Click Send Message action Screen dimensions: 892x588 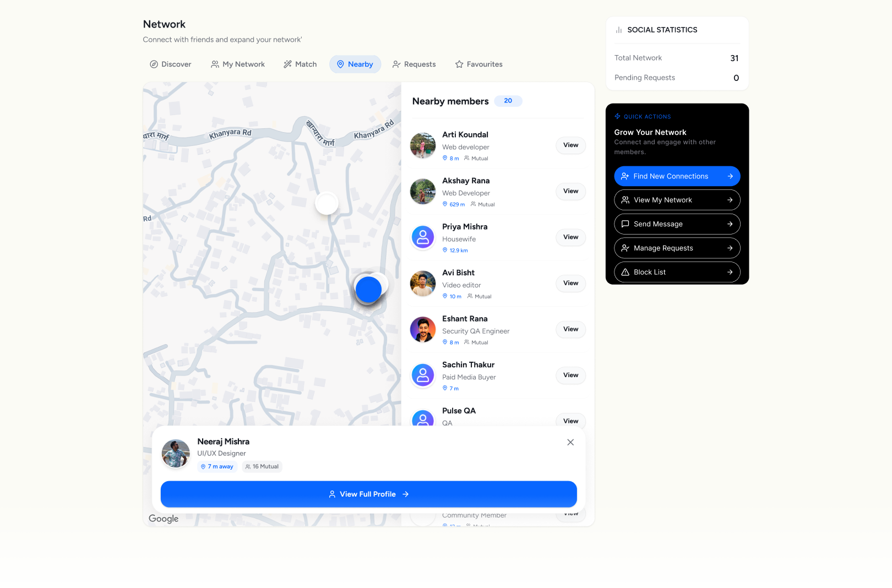tap(677, 224)
